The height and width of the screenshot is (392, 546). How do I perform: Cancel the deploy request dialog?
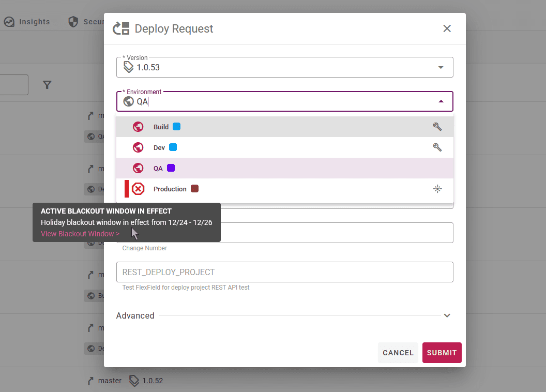[x=398, y=353]
